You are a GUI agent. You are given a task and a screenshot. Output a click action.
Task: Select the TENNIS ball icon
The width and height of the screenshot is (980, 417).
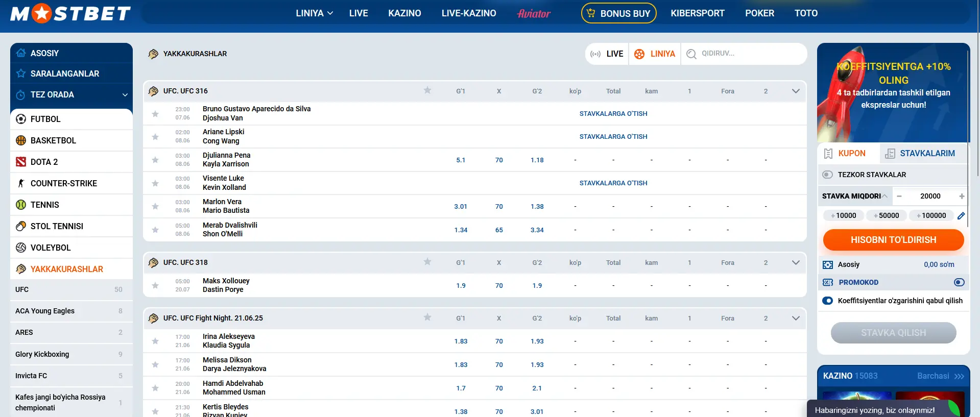pyautogui.click(x=21, y=205)
